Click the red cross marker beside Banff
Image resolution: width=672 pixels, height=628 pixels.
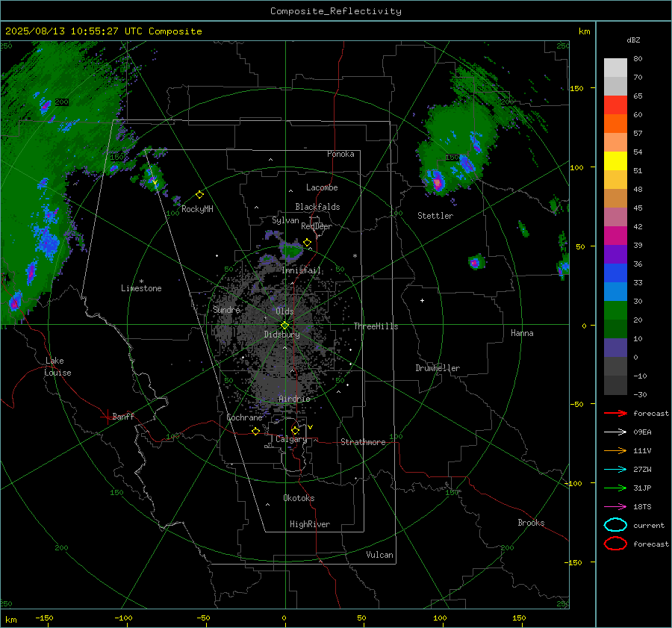click(107, 417)
